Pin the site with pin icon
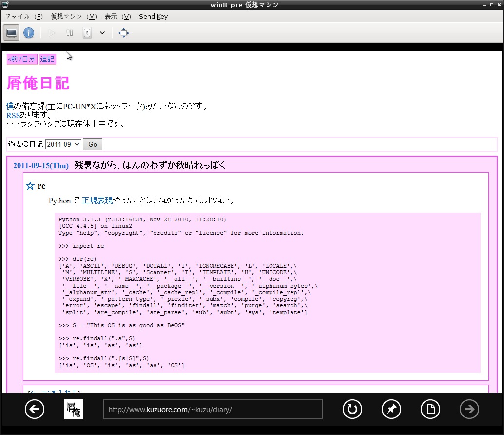504x435 pixels. (x=391, y=409)
